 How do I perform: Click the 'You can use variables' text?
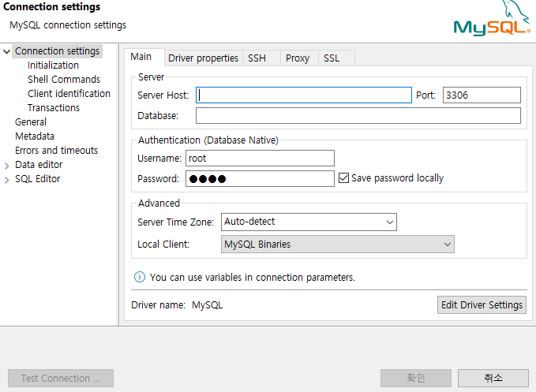[253, 278]
